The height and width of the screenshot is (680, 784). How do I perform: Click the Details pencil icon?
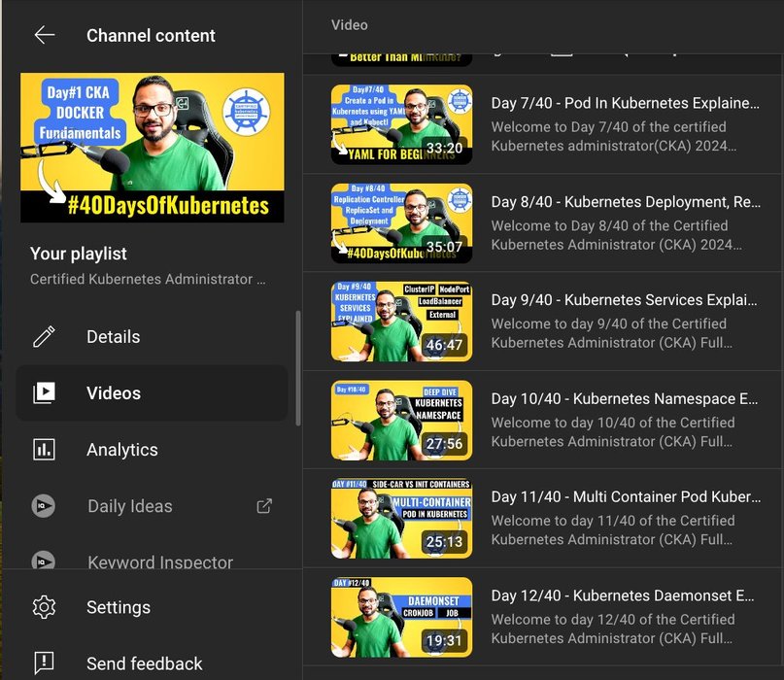(44, 337)
